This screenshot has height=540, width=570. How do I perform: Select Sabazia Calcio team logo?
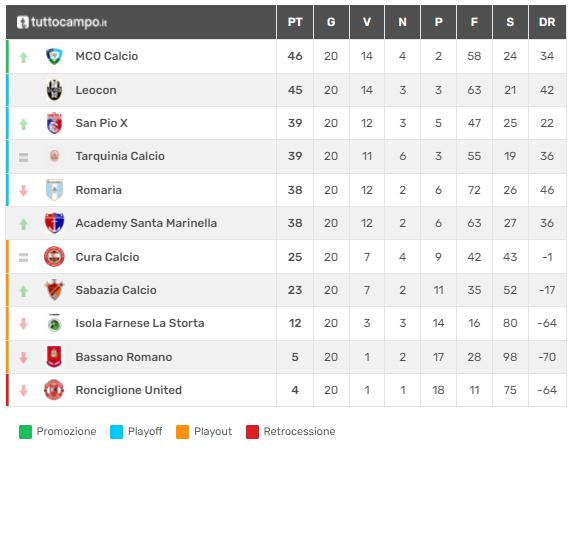[54, 290]
